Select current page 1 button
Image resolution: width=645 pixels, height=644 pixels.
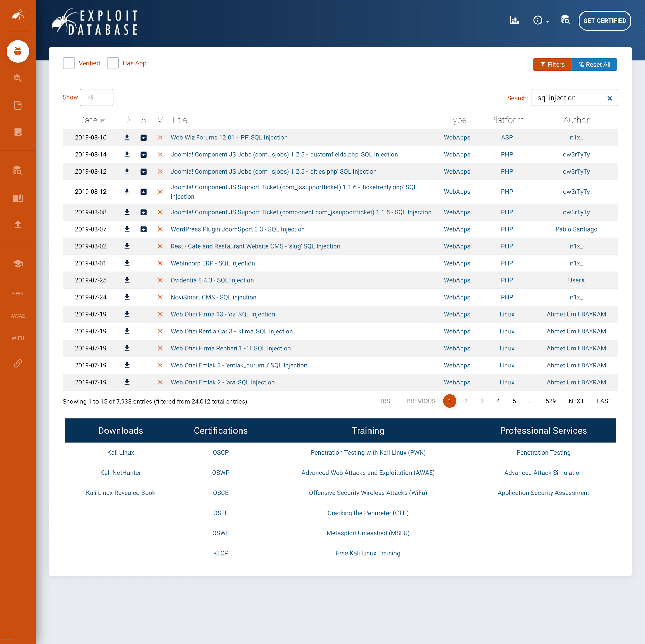coord(449,401)
